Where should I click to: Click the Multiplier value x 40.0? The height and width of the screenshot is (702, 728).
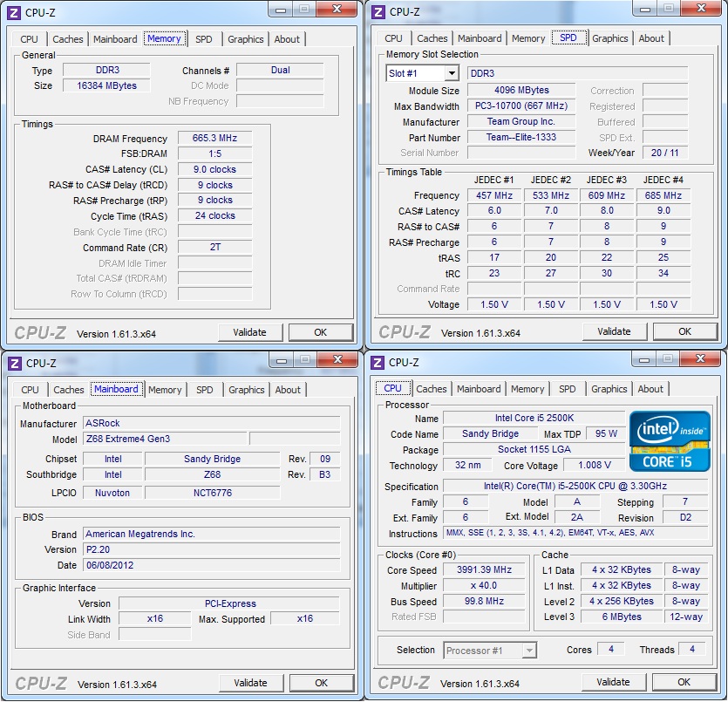[484, 585]
